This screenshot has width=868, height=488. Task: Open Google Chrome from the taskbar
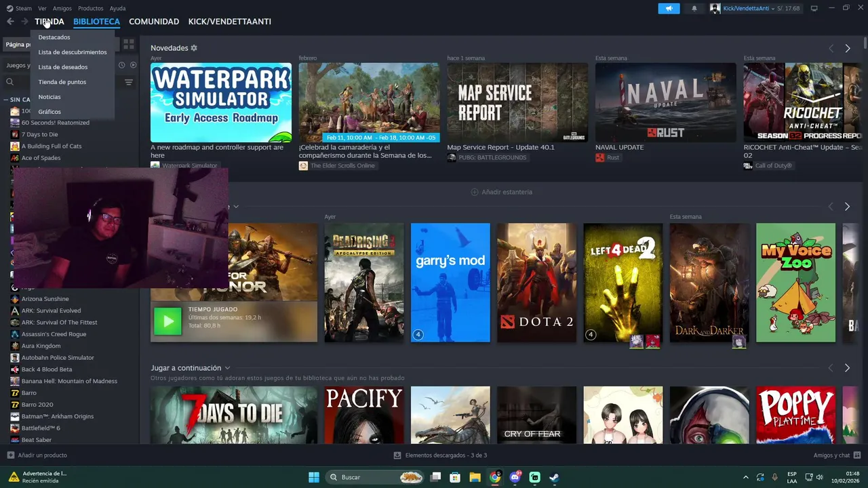click(495, 477)
